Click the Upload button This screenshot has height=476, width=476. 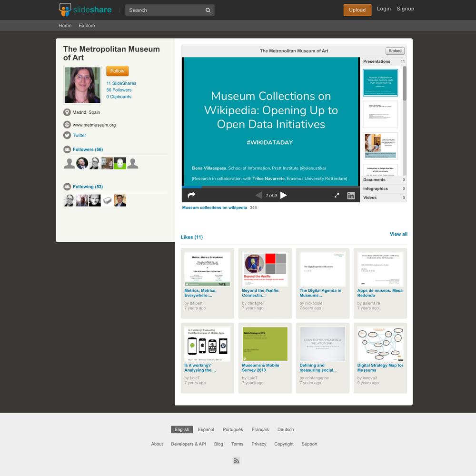tap(357, 10)
